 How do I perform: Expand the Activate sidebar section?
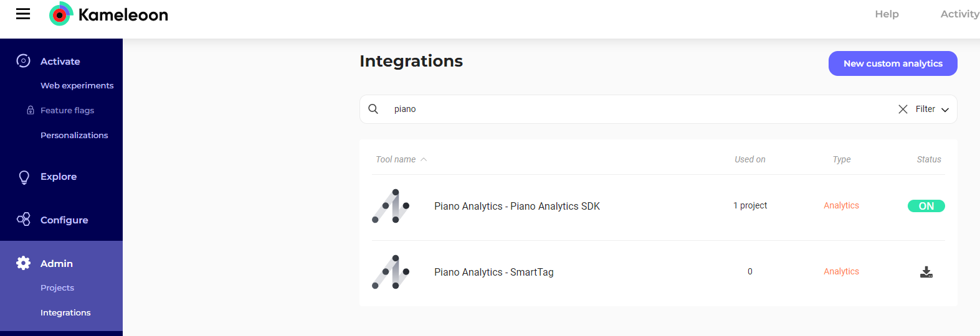[x=60, y=61]
